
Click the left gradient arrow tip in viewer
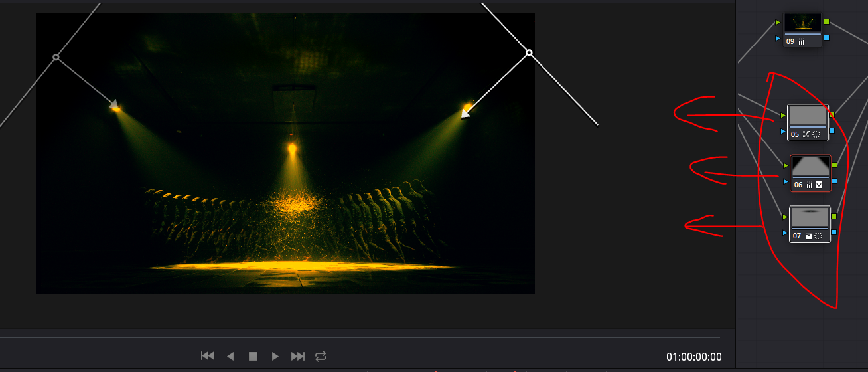point(115,105)
